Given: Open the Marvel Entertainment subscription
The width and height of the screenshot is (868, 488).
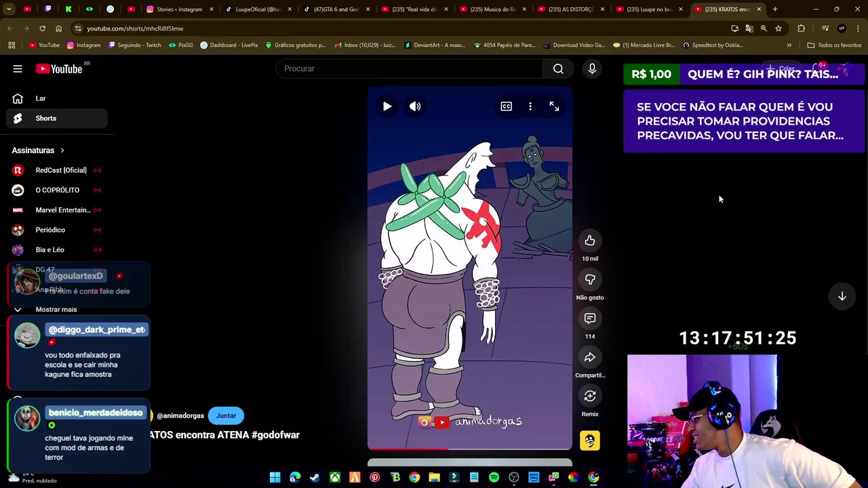Looking at the screenshot, I should coord(57,210).
